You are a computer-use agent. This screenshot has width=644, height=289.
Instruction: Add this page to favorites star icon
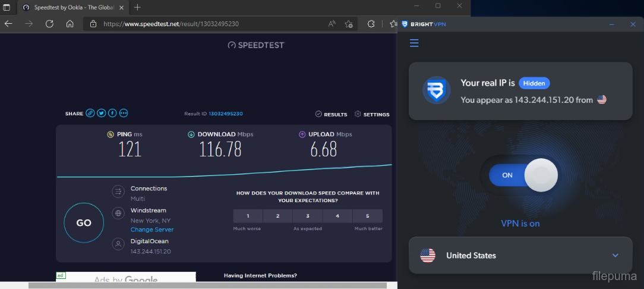[x=349, y=24]
